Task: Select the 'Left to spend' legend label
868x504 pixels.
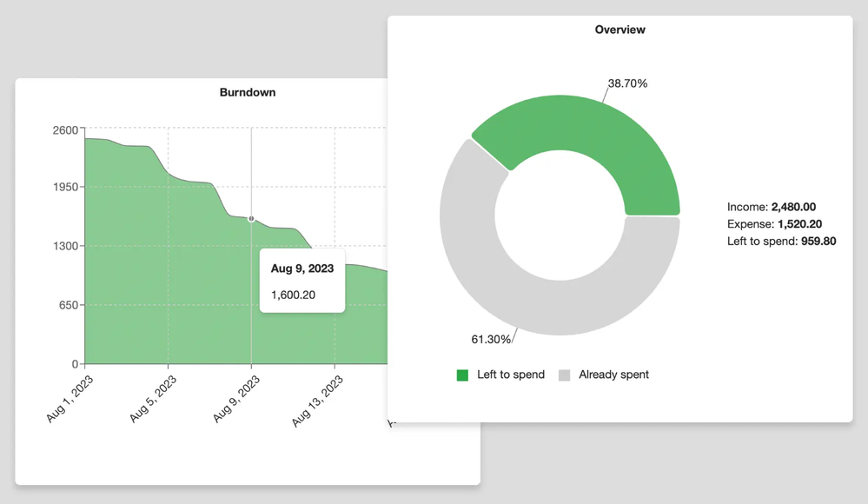Action: pos(512,375)
